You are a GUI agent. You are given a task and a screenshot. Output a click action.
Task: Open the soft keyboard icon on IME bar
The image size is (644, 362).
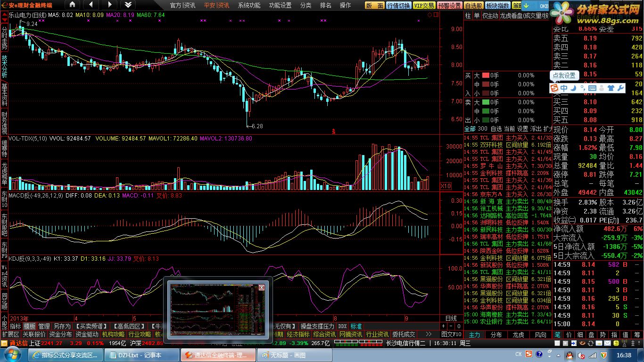coord(592,88)
